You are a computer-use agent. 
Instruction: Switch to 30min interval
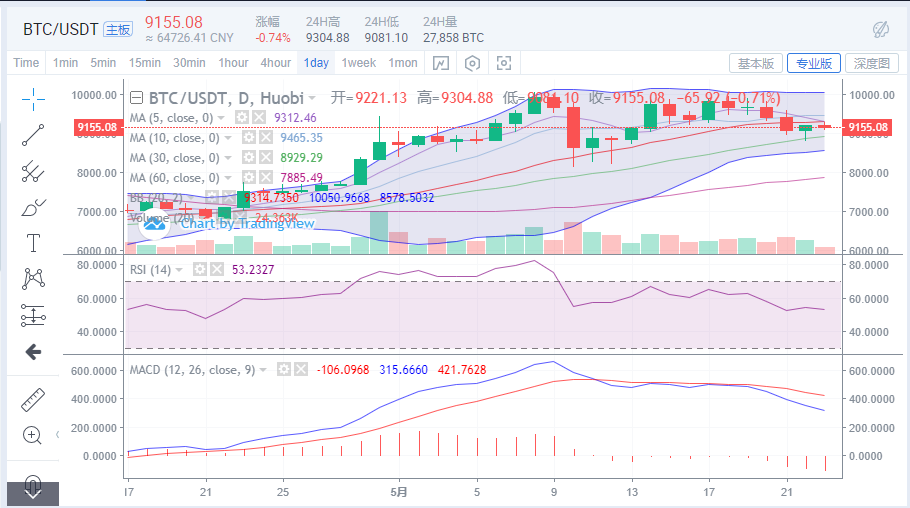(189, 63)
